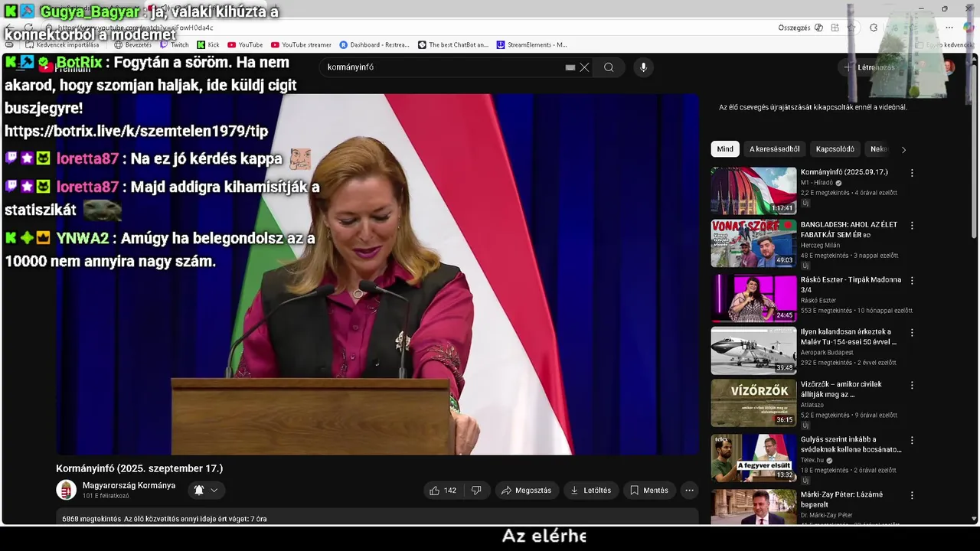
Task: Save video with Mentés button
Action: (x=648, y=491)
